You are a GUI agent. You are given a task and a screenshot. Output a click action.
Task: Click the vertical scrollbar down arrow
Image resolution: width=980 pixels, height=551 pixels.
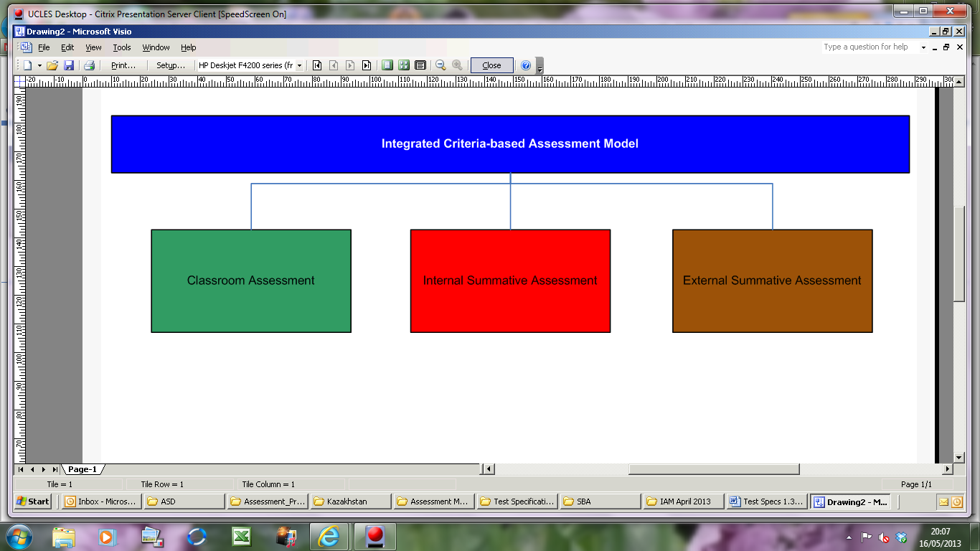(959, 458)
